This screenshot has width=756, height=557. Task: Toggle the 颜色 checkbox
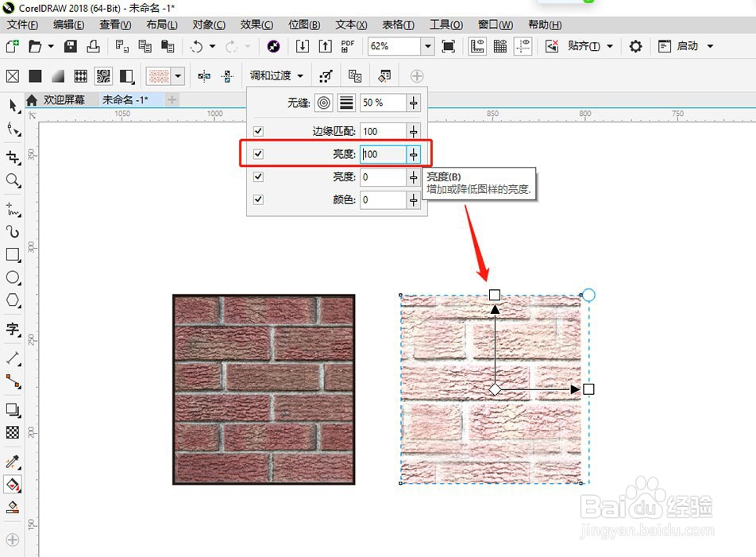point(258,199)
